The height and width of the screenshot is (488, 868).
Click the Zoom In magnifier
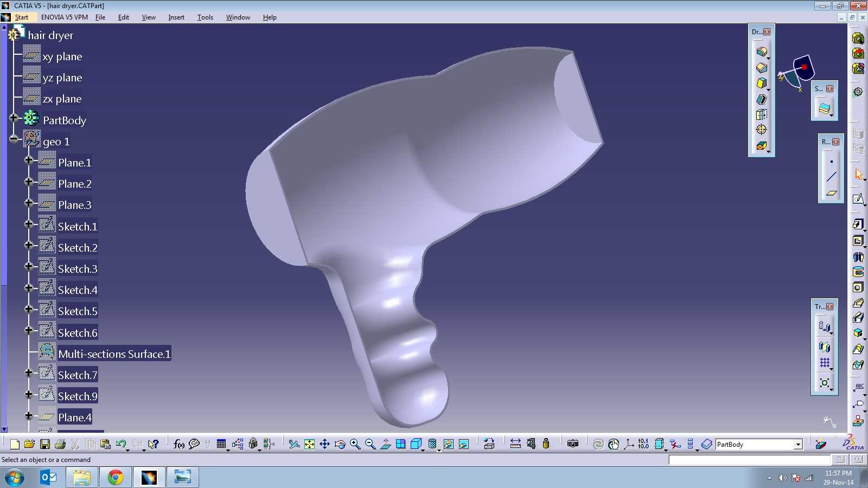355,444
